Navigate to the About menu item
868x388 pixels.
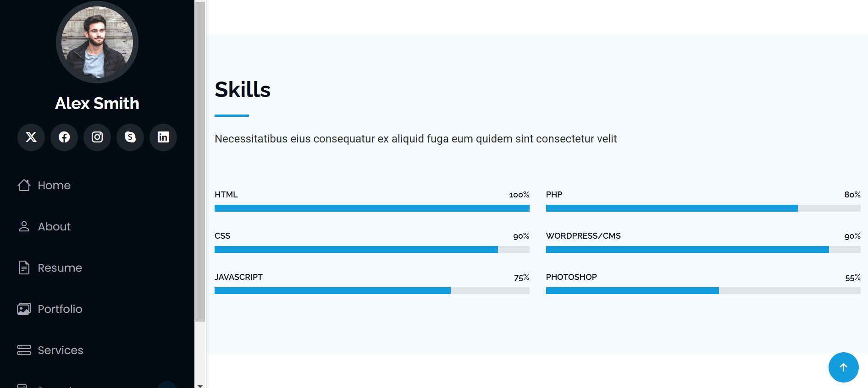pos(54,226)
